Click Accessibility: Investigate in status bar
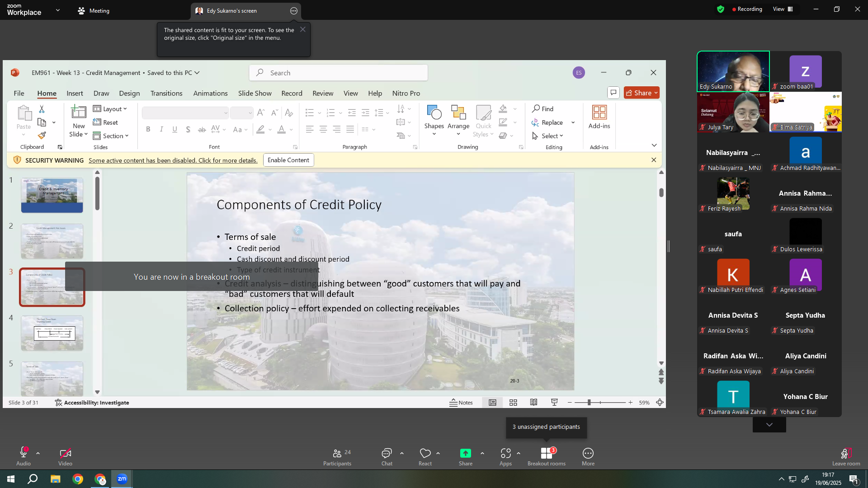This screenshot has width=868, height=488. (92, 403)
